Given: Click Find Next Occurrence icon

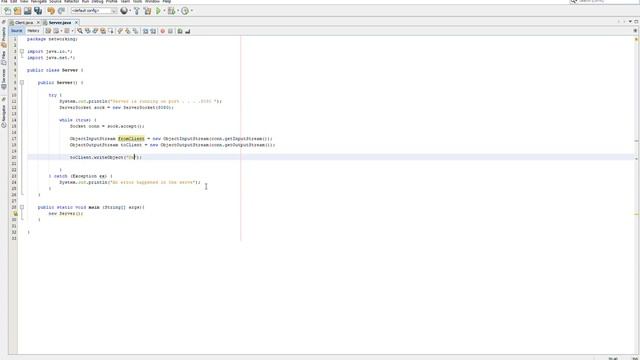Looking at the screenshot, I should [95, 31].
